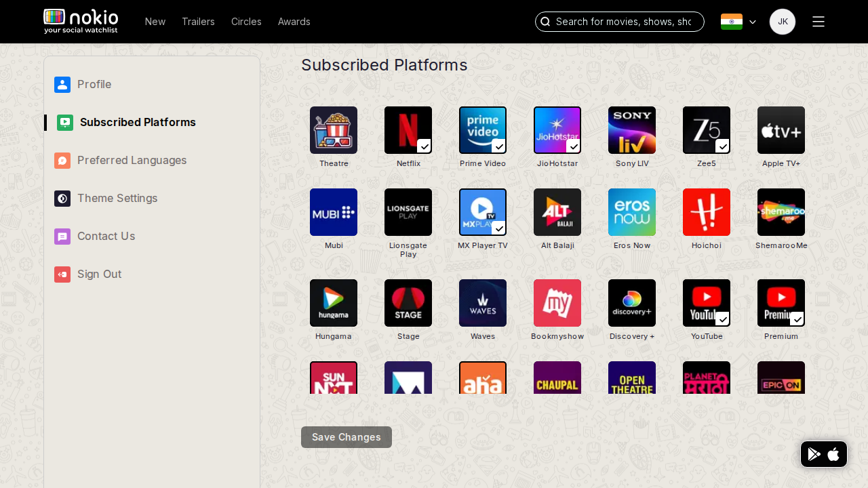This screenshot has height=488, width=868.
Task: Select the Sun NXT platform tile
Action: click(x=334, y=378)
